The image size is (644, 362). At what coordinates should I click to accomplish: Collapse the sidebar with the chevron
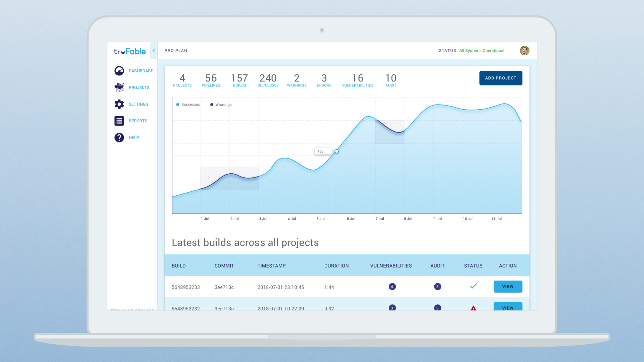(x=154, y=51)
